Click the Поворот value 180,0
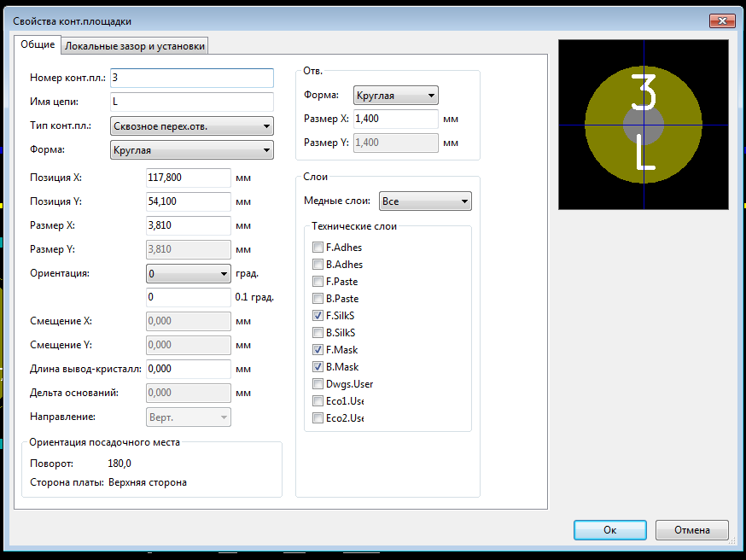 (x=119, y=464)
